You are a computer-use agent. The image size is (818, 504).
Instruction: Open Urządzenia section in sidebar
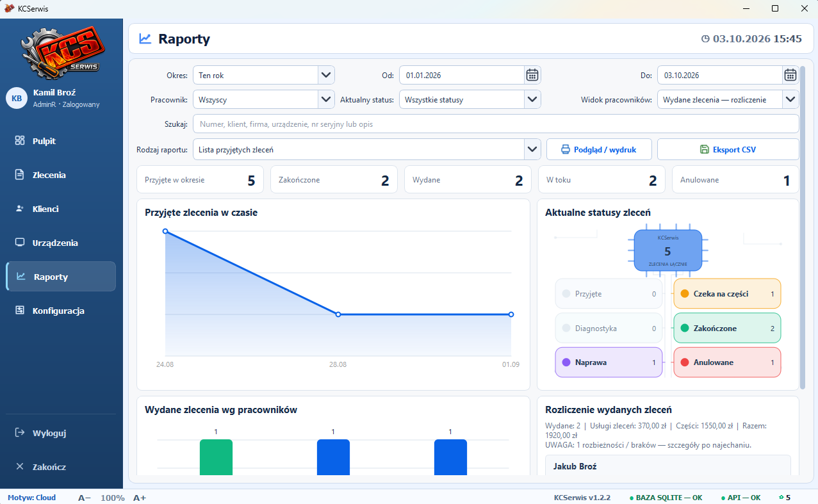[x=61, y=243]
